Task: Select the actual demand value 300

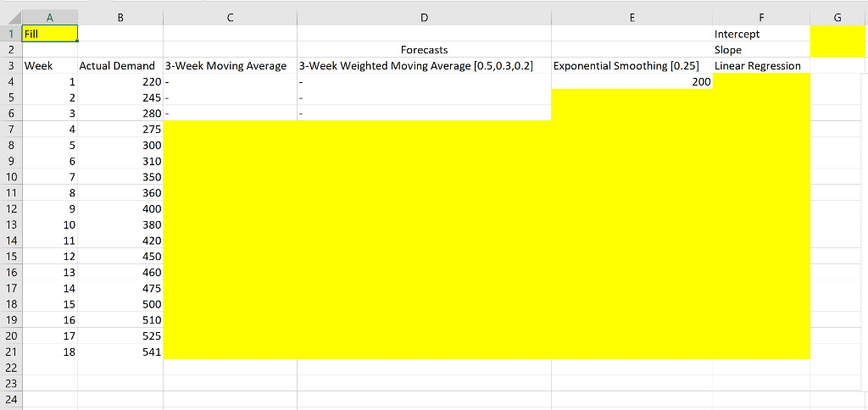Action: [x=120, y=146]
